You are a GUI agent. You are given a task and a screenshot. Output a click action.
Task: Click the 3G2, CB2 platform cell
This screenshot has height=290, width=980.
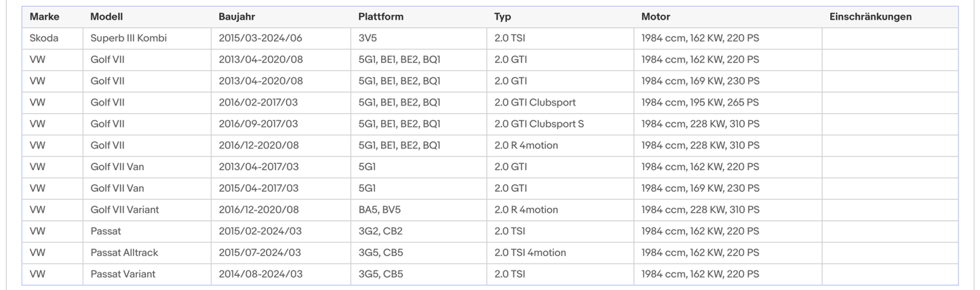coord(380,232)
